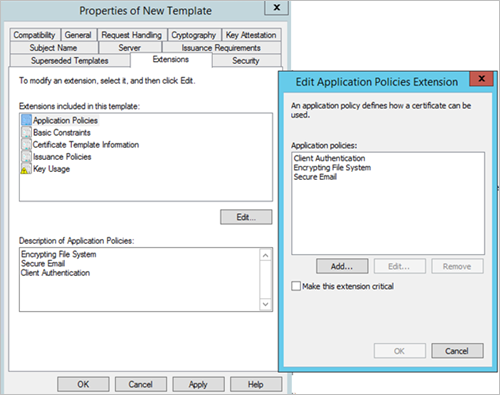The image size is (500, 395).
Task: Select Encrypting File System in application policies list
Action: point(332,167)
